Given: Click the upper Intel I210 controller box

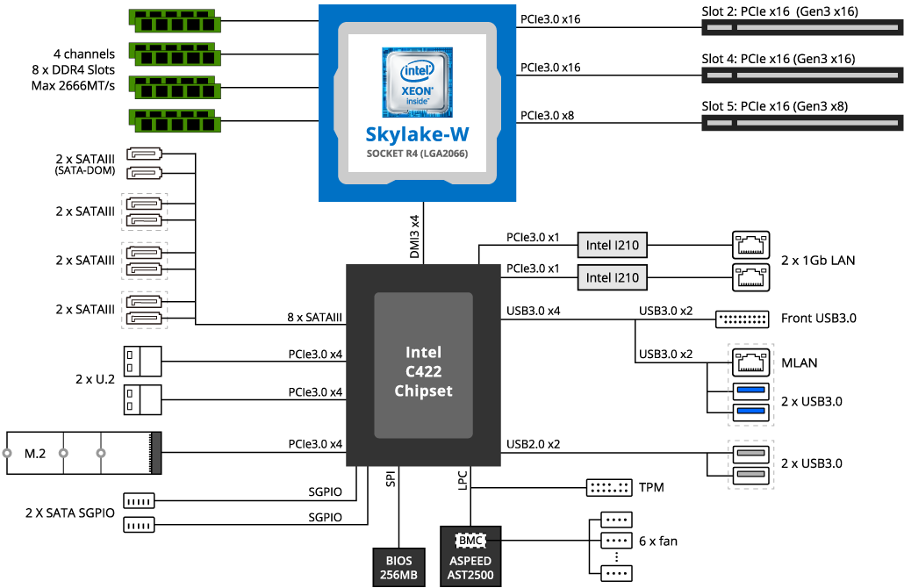Looking at the screenshot, I should (613, 245).
